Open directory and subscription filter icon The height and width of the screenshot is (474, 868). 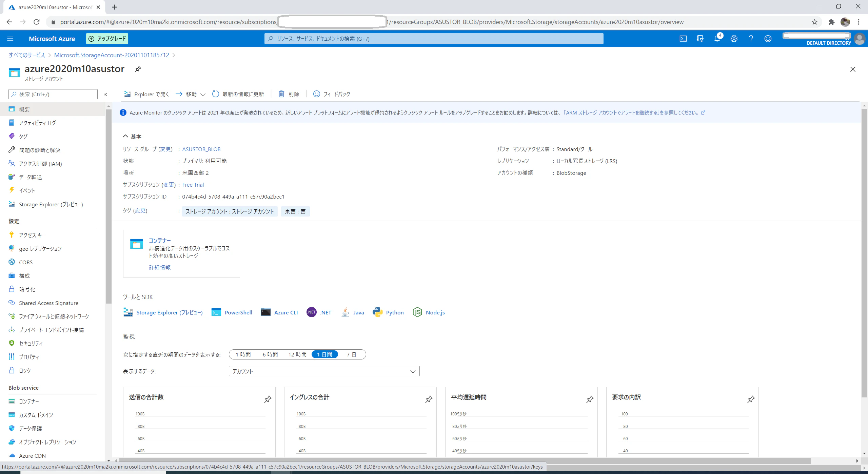tap(700, 39)
